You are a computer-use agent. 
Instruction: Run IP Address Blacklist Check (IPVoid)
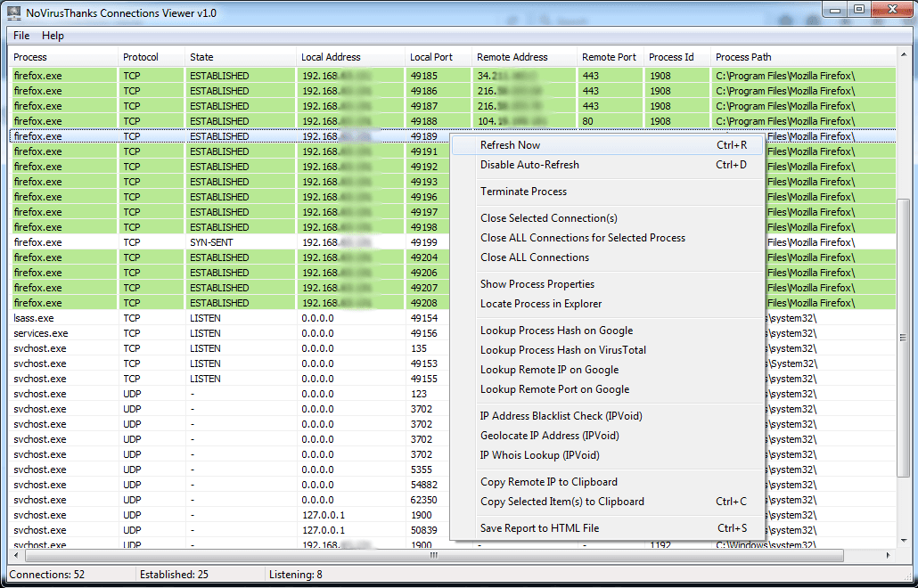pos(608,416)
